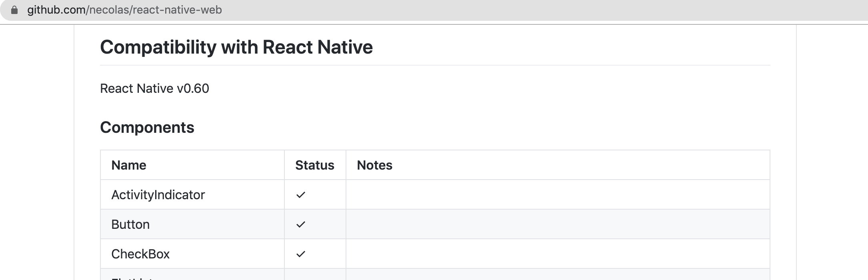
Task: Click the ActivityIndicator row entry
Action: (x=158, y=194)
